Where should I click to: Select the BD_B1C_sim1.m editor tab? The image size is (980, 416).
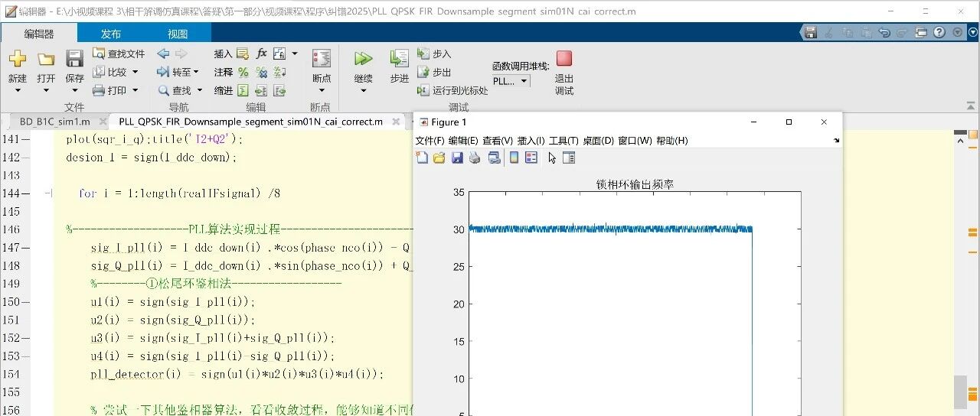pos(54,122)
